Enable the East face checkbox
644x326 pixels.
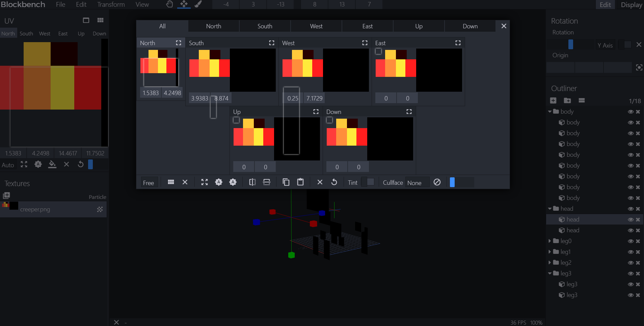point(378,51)
